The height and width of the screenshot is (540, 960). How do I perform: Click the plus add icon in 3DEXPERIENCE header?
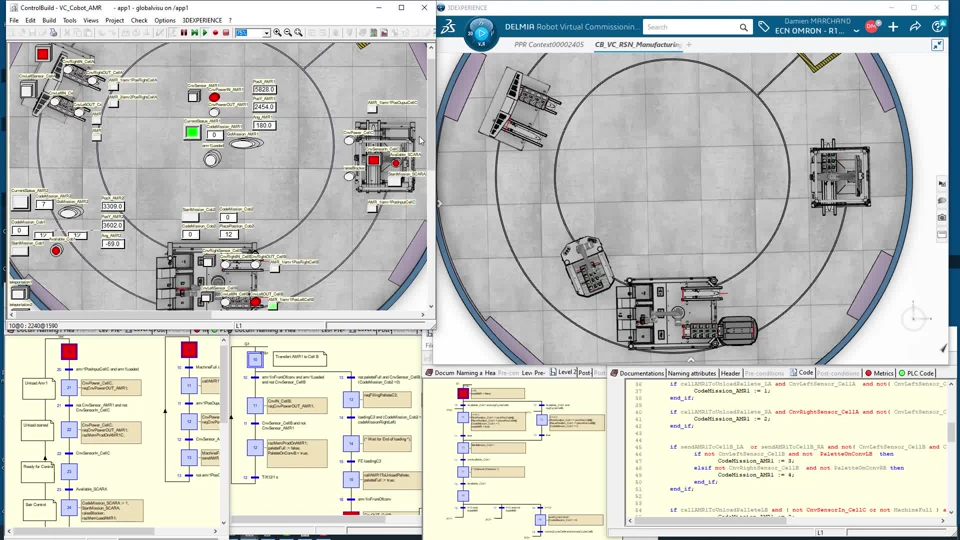[893, 27]
